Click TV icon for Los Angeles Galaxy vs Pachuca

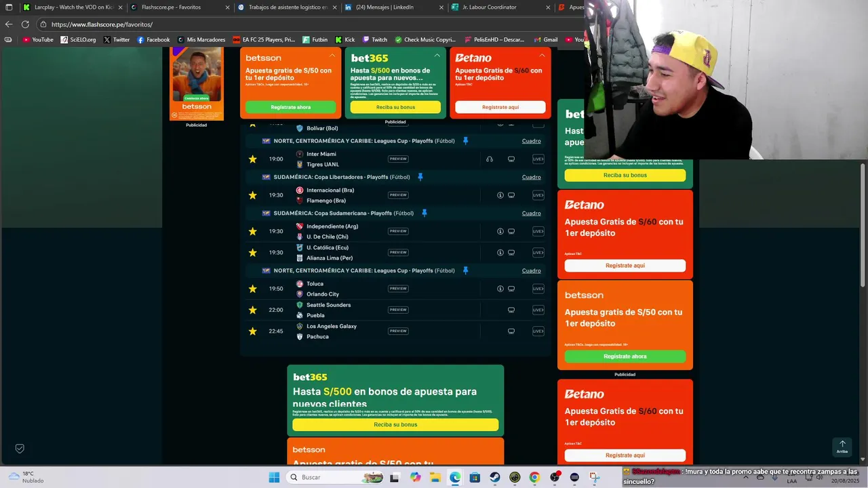pos(511,331)
